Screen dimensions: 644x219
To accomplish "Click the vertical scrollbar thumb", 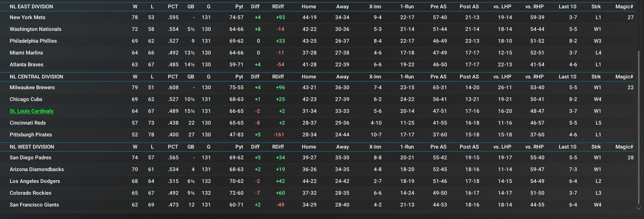I will click(638, 127).
